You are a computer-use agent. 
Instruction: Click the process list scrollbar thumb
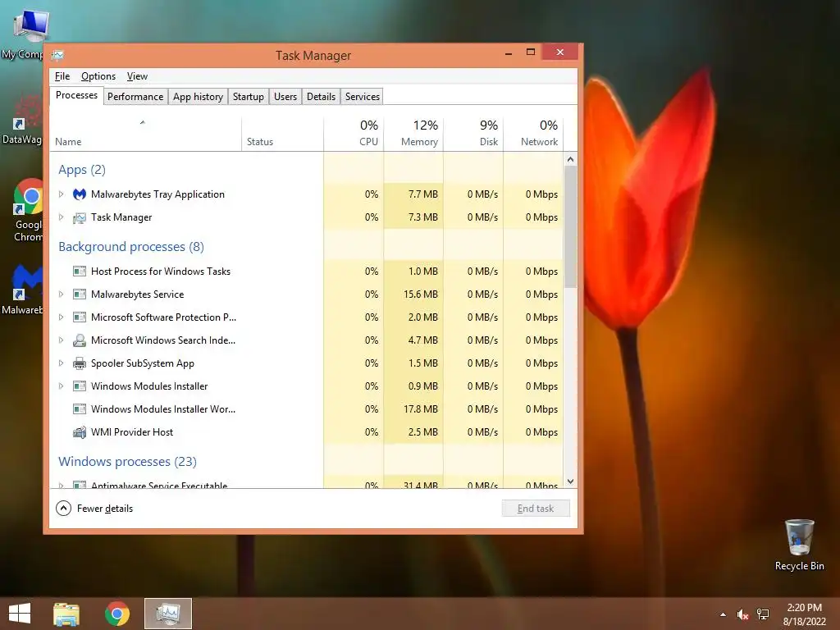(571, 226)
